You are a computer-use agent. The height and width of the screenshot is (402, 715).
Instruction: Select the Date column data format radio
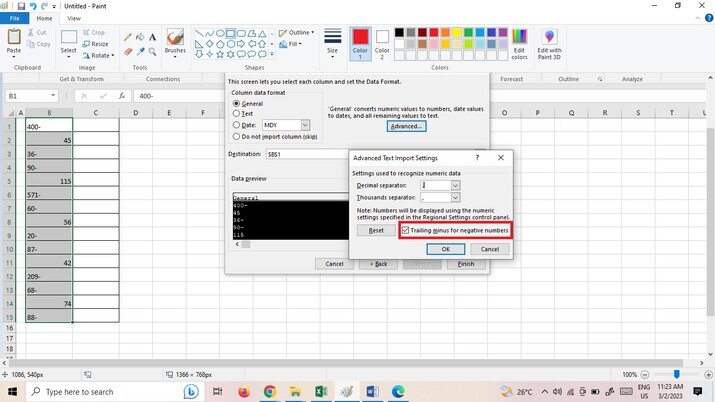click(236, 125)
